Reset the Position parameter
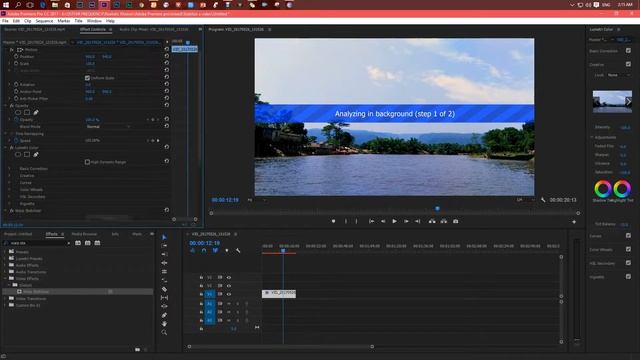640x360 pixels. (x=167, y=56)
